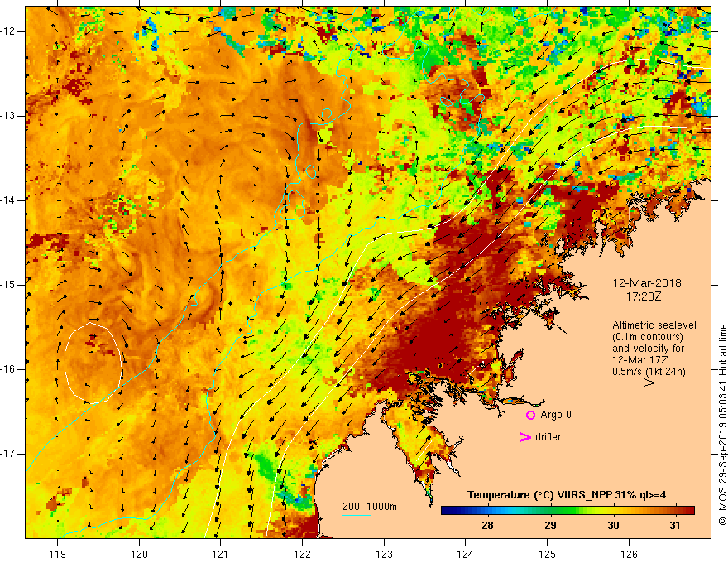Click the colorbar value 30
Viewport: 728px width, 563px height.
click(613, 526)
